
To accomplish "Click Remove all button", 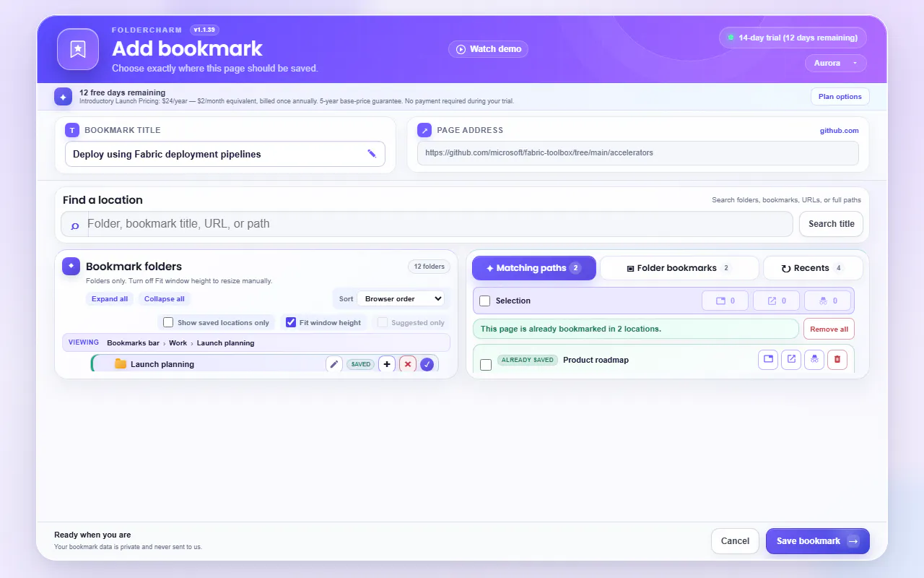I will tap(829, 329).
